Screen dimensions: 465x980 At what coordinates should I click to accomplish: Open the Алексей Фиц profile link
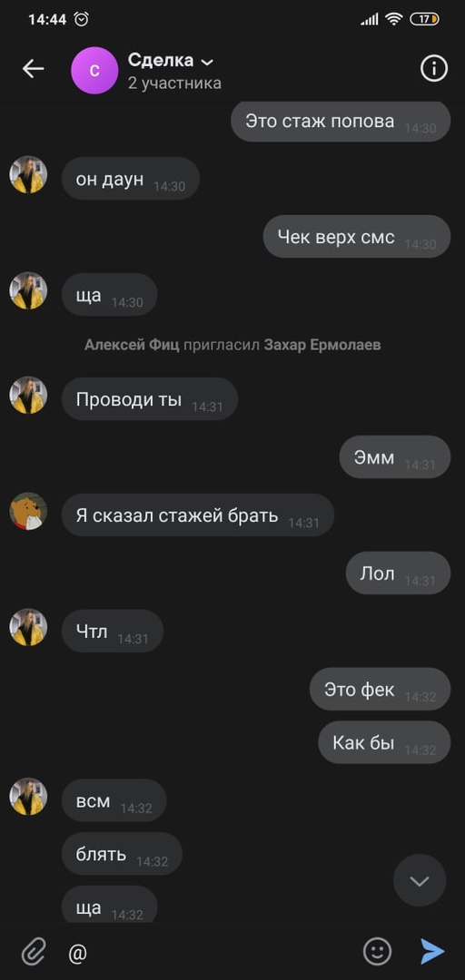(132, 345)
